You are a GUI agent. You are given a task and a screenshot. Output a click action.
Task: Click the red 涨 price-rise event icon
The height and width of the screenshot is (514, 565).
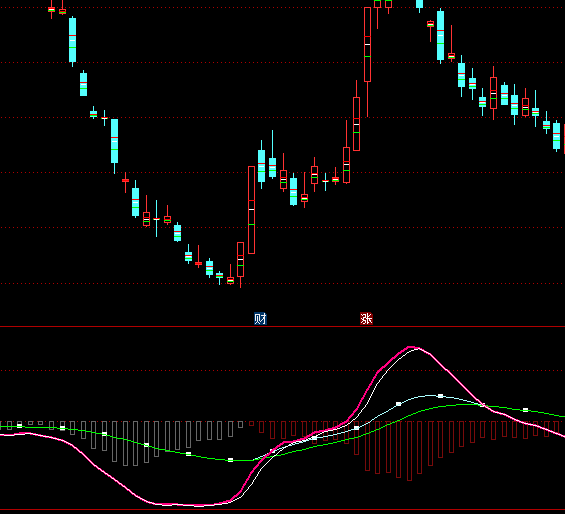pos(366,319)
